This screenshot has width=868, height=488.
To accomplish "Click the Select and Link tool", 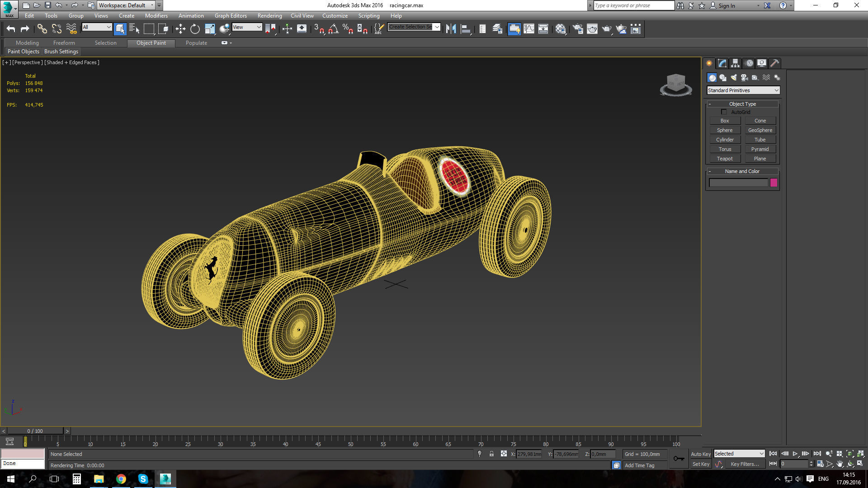I will pyautogui.click(x=42, y=29).
